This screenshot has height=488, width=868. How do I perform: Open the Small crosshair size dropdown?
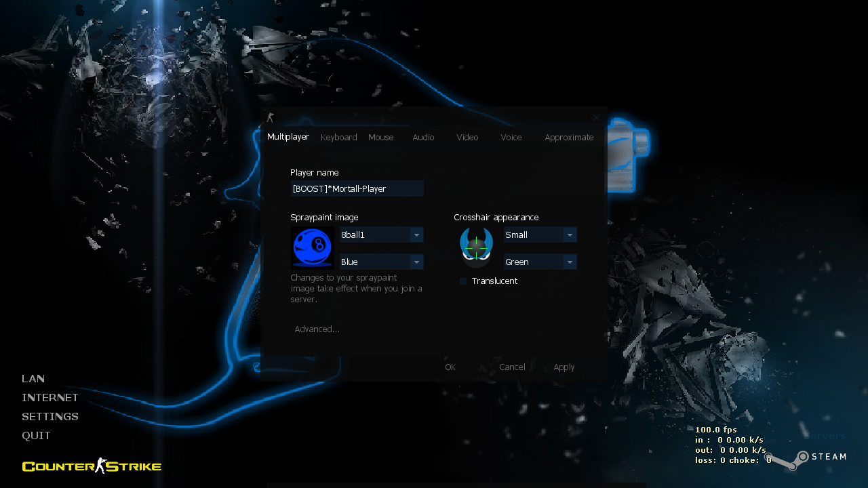coord(570,235)
